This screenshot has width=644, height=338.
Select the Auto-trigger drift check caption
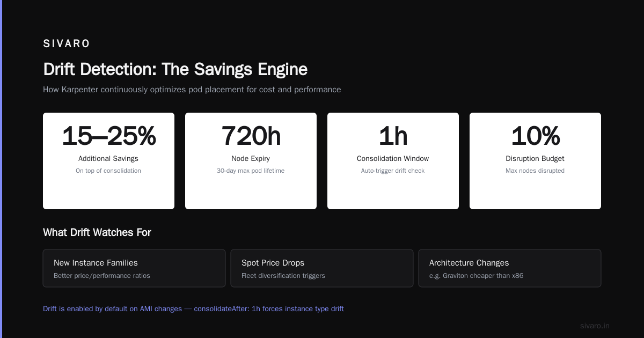point(393,171)
